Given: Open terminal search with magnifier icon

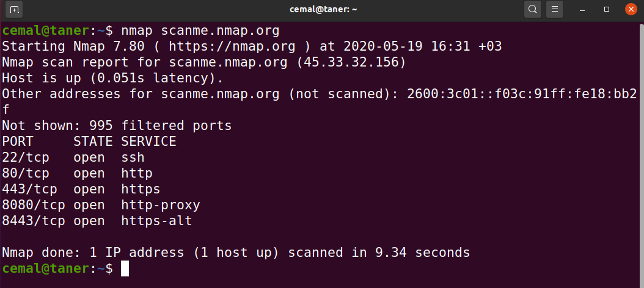Looking at the screenshot, I should [x=532, y=9].
